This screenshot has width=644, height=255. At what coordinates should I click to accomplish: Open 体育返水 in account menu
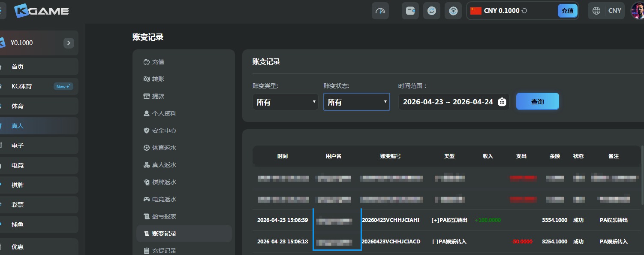164,148
